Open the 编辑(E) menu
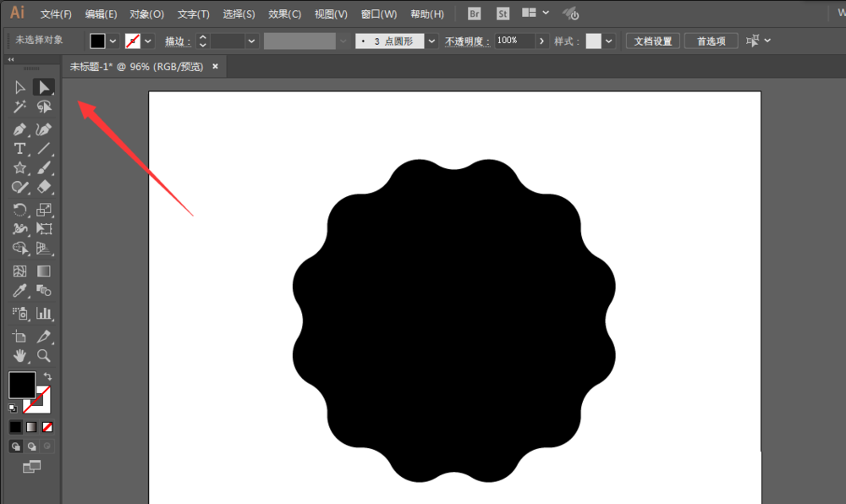 101,14
